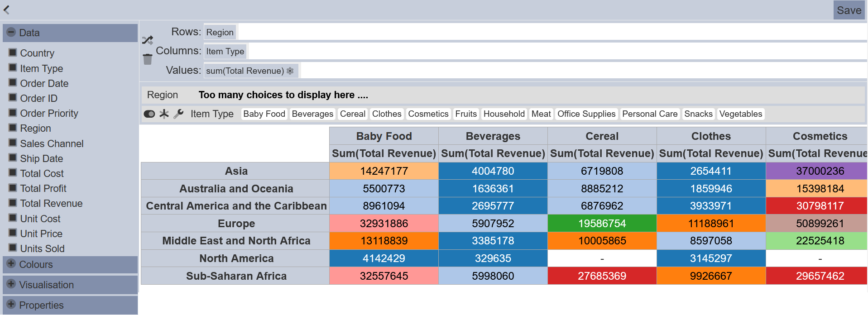Viewport: 868px width, 315px height.
Task: Expand the Properties panel section
Action: 70,305
